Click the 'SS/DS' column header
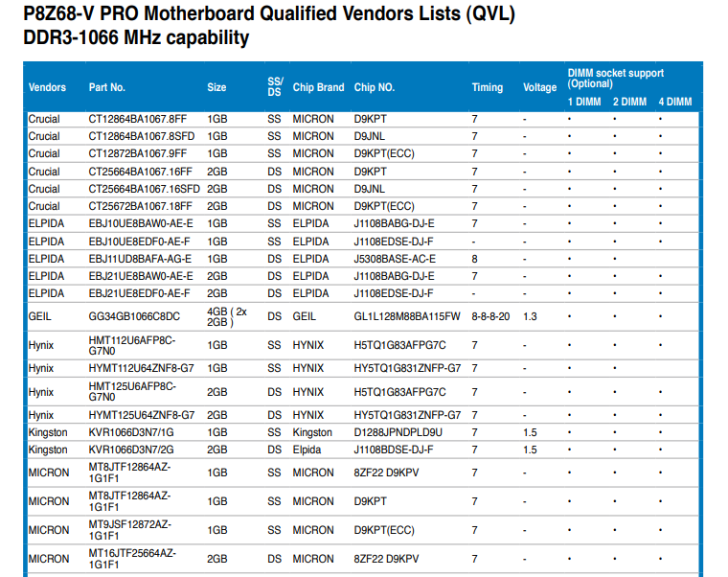 pyautogui.click(x=275, y=87)
